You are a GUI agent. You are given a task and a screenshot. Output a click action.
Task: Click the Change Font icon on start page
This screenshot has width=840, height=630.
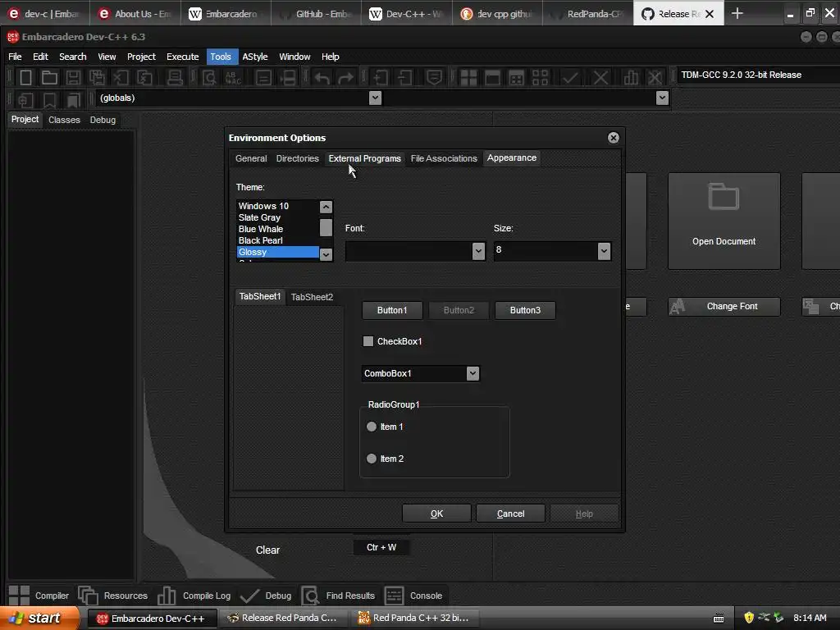[677, 307]
